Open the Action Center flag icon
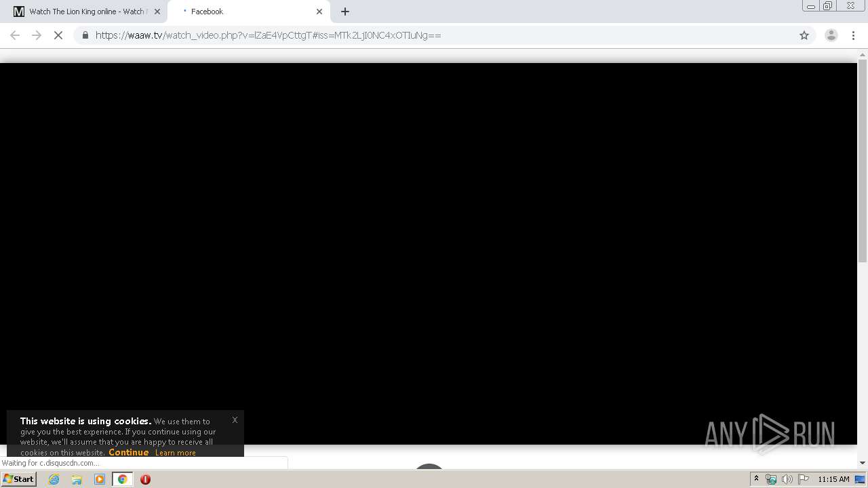Screen dimensions: 868x488 click(x=804, y=479)
